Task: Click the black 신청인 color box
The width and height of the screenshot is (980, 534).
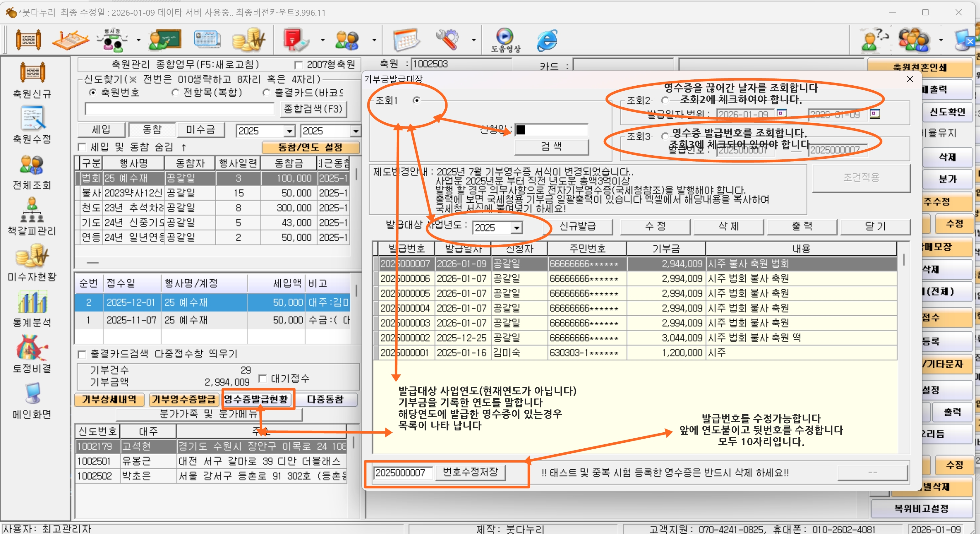Action: (x=521, y=130)
